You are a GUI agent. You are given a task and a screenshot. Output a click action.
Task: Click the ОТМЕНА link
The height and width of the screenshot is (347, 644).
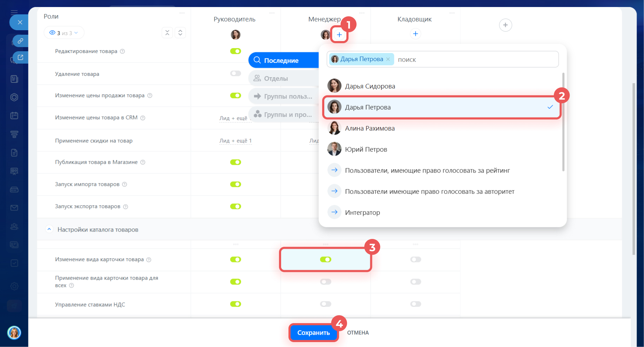pos(358,333)
